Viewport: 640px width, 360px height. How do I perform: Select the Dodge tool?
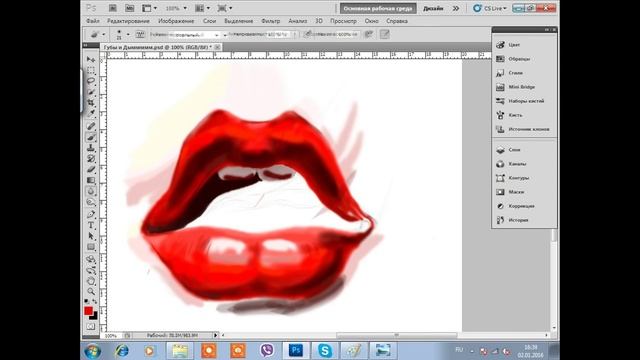tap(91, 202)
